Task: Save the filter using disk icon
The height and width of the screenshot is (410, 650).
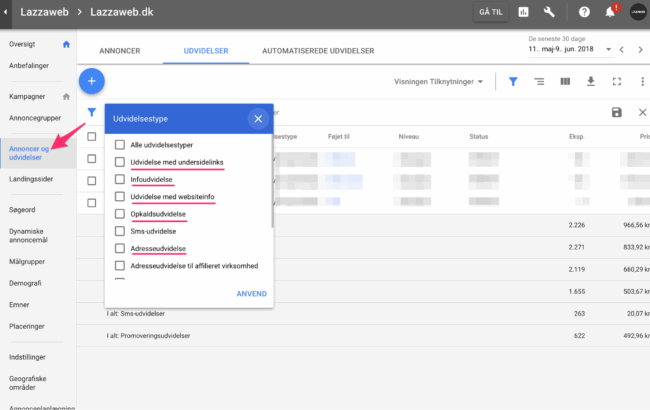Action: 616,113
